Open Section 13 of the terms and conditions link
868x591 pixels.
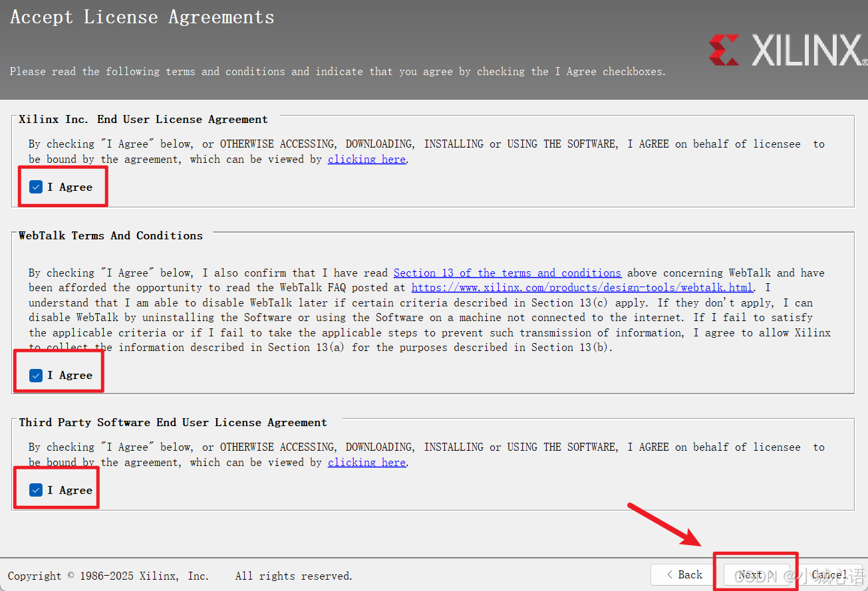[507, 273]
